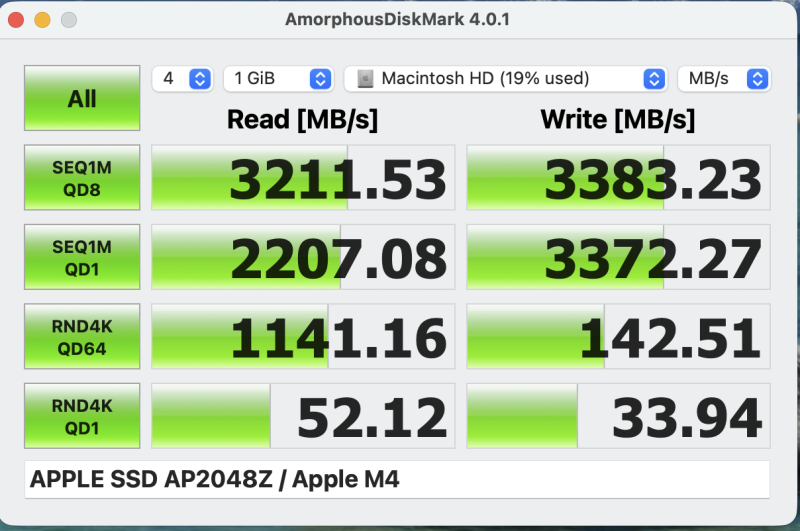Start the SEQ1M QD1 test
Viewport: 800px width, 531px height.
pos(82,257)
